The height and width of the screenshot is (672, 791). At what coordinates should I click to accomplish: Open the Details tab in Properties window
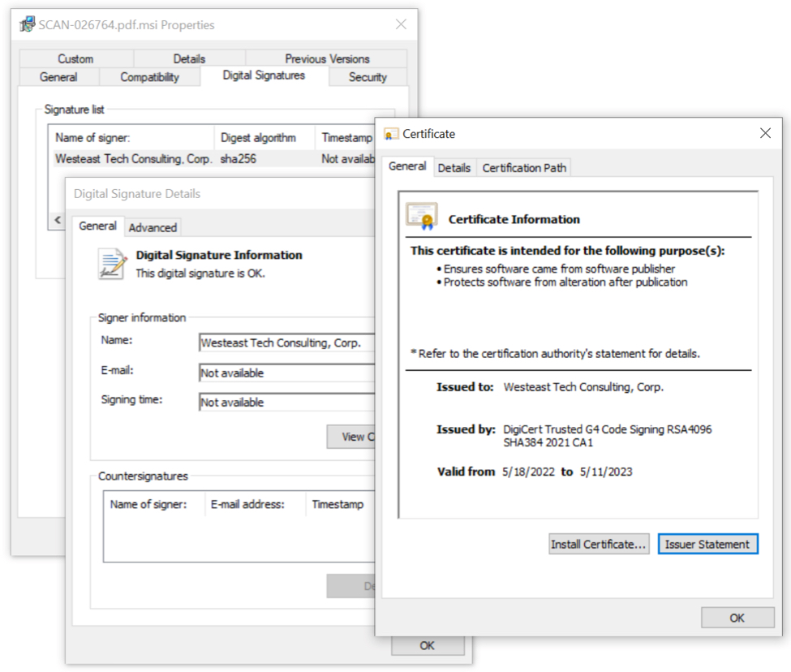pos(189,58)
